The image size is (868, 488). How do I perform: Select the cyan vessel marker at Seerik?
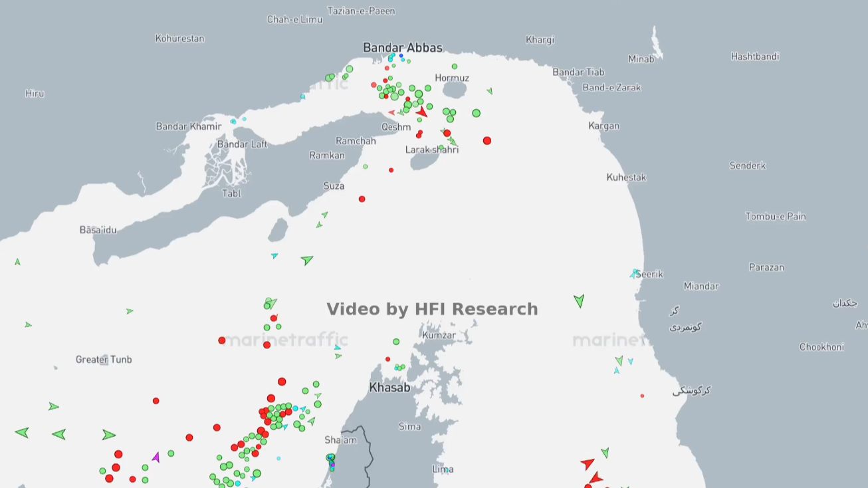[x=635, y=273]
